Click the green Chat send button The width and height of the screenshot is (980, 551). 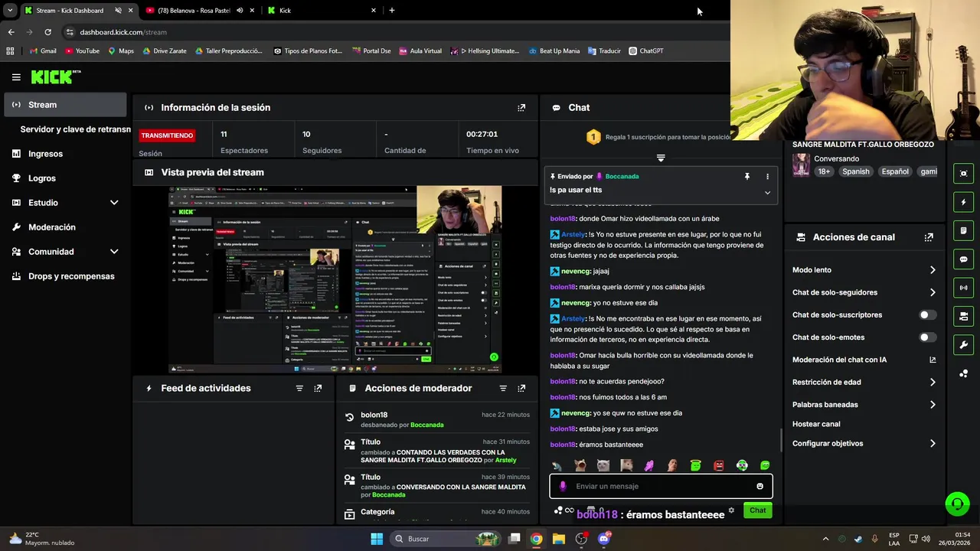[x=757, y=510]
